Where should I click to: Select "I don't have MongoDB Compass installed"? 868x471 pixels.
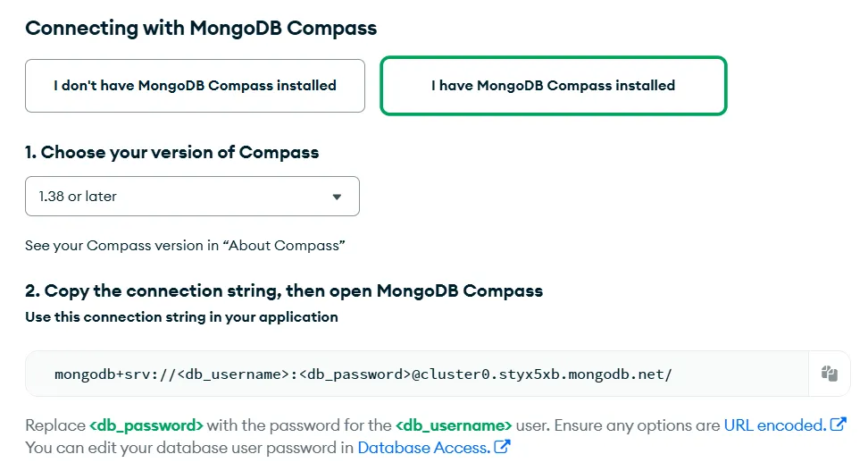195,86
